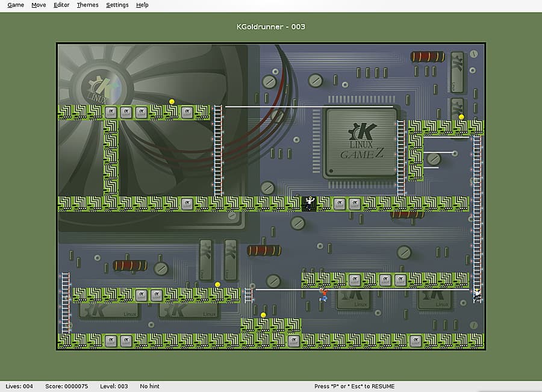Click the gold nugget near the short ladder
Image resolution: width=542 pixels, height=392 pixels.
coord(217,284)
